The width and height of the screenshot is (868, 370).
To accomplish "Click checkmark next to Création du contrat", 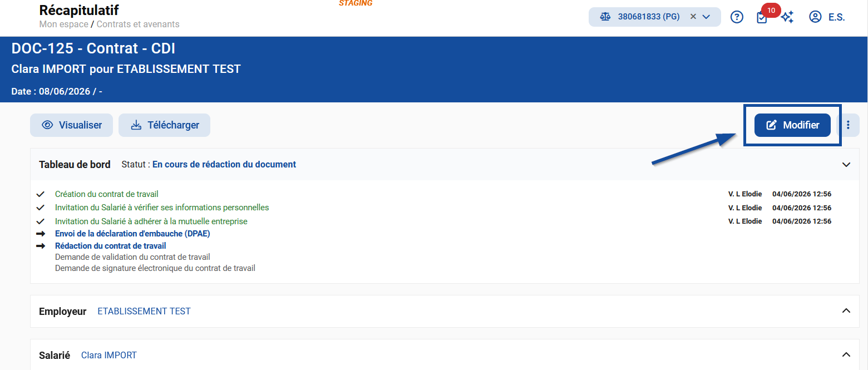I will pos(40,194).
